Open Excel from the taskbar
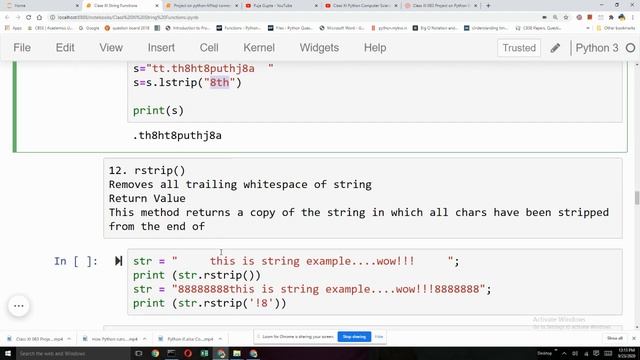The image size is (640, 360). [x=204, y=353]
